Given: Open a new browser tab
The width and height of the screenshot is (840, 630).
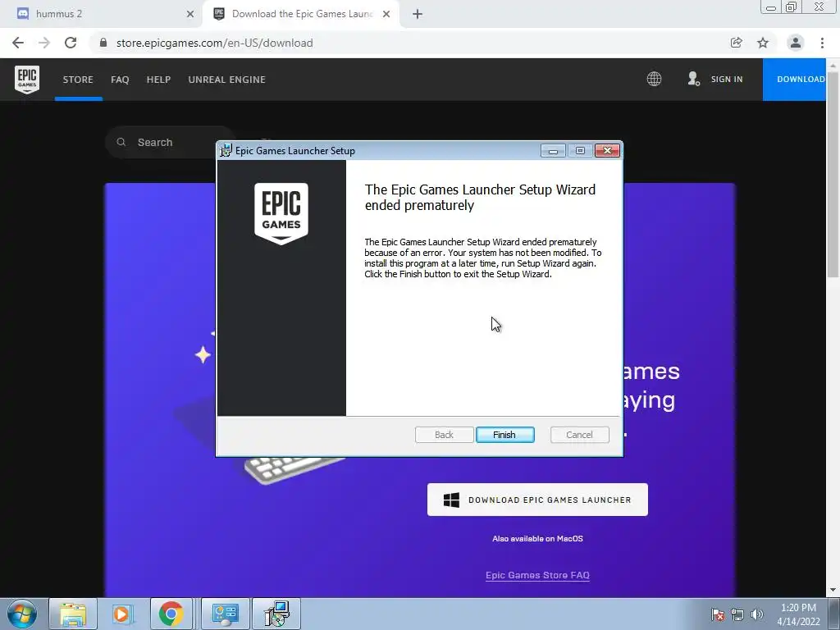Looking at the screenshot, I should click(x=418, y=14).
